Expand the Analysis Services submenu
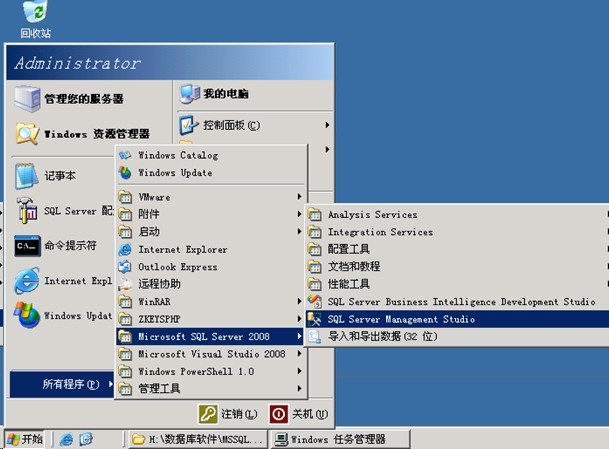This screenshot has height=449, width=609. point(372,214)
